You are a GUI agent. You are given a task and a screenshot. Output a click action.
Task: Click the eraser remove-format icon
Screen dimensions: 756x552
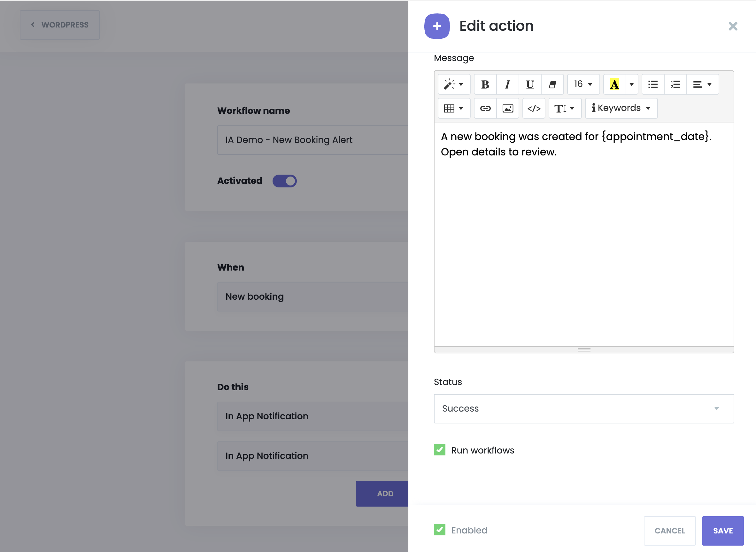(552, 84)
